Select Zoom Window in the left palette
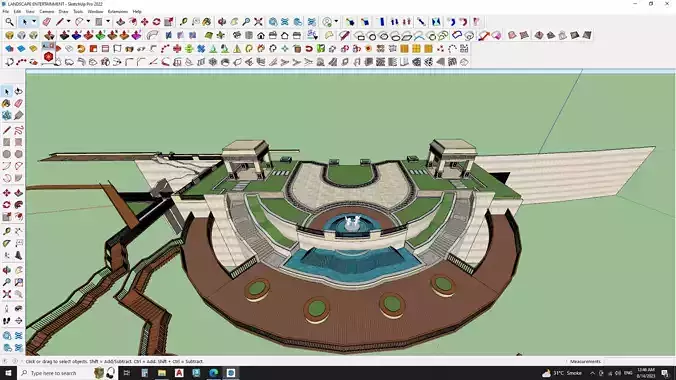 (x=19, y=282)
